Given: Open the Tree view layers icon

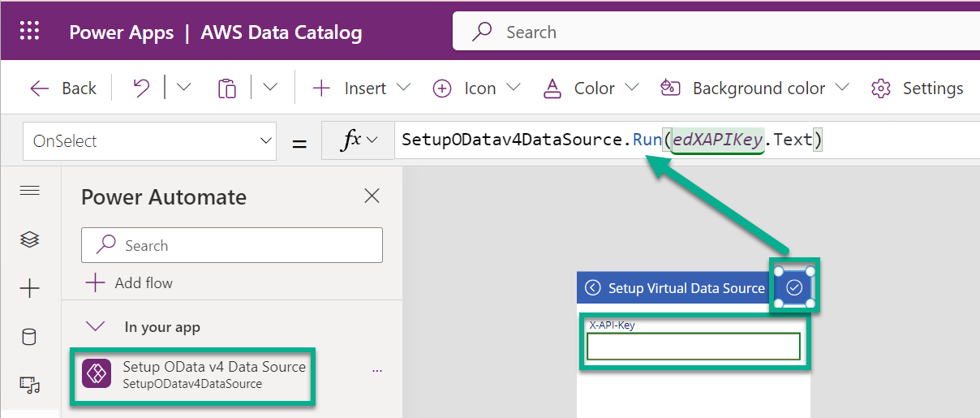Looking at the screenshot, I should (30, 239).
